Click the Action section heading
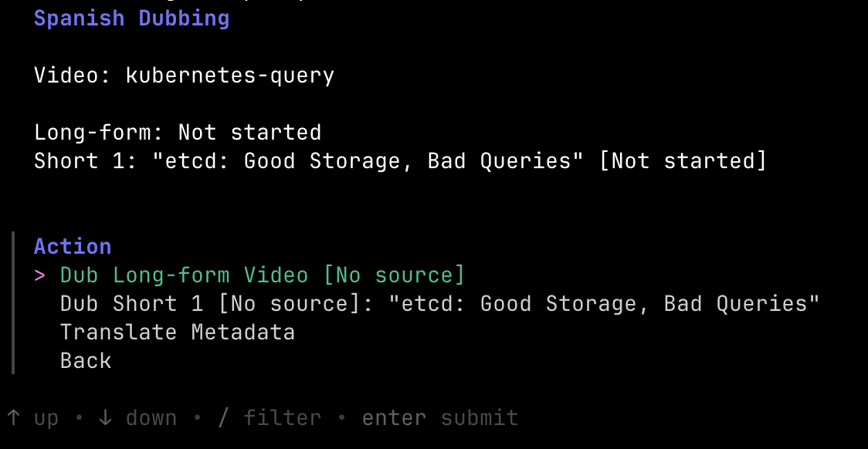This screenshot has height=449, width=868. [x=73, y=247]
